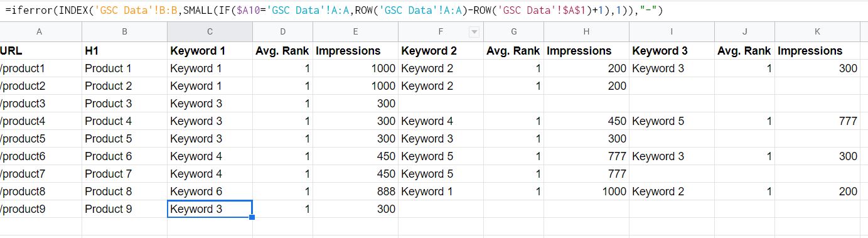Click inside the formula bar
This screenshot has width=868, height=238.
(x=434, y=11)
